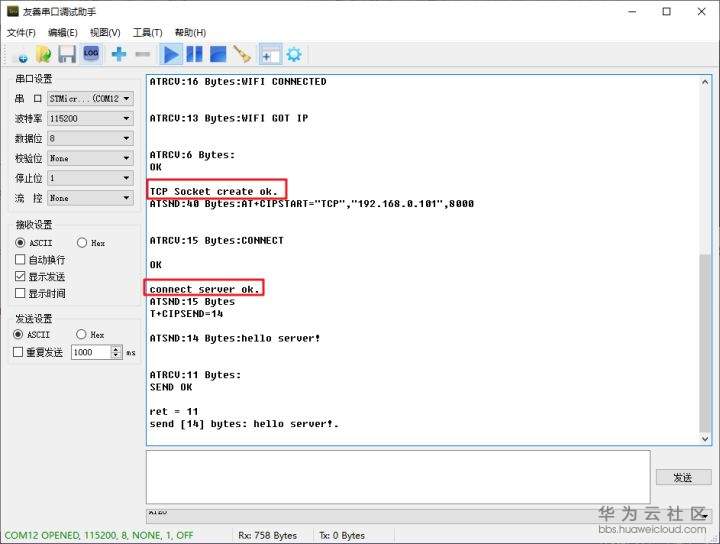Increase the repeat interval with up arrow
The height and width of the screenshot is (544, 720).
[116, 349]
